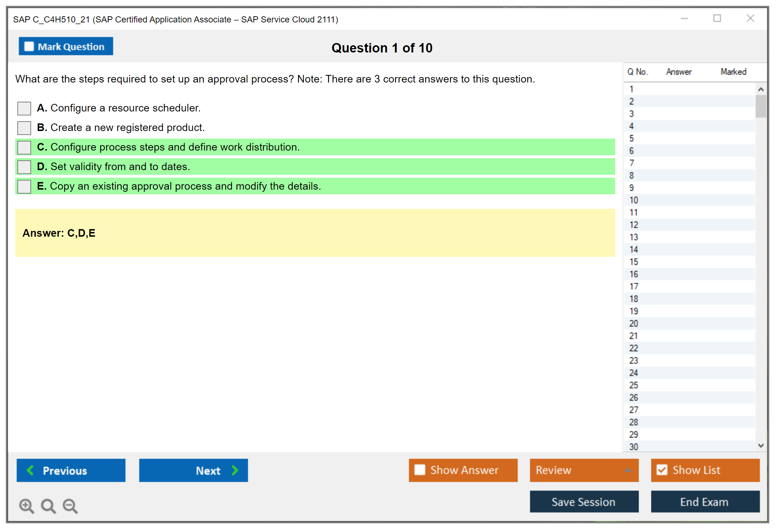Click the reset zoom magnifier icon
Image resolution: width=778 pixels, height=532 pixels.
pyautogui.click(x=48, y=506)
